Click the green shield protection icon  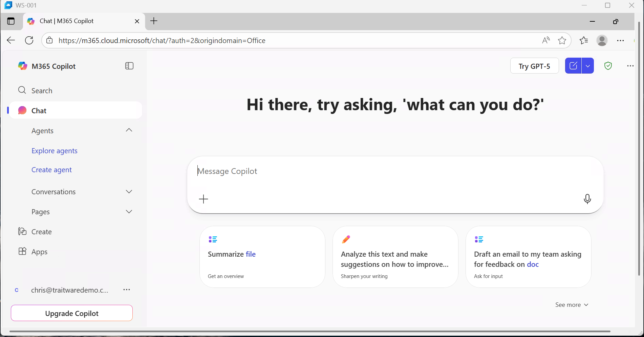[608, 66]
